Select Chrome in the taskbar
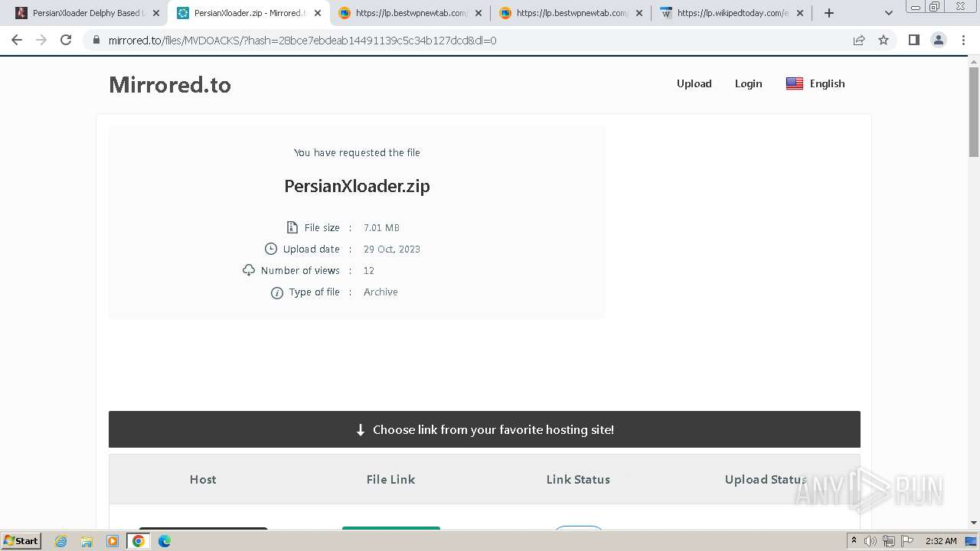980x551 pixels. pyautogui.click(x=138, y=541)
